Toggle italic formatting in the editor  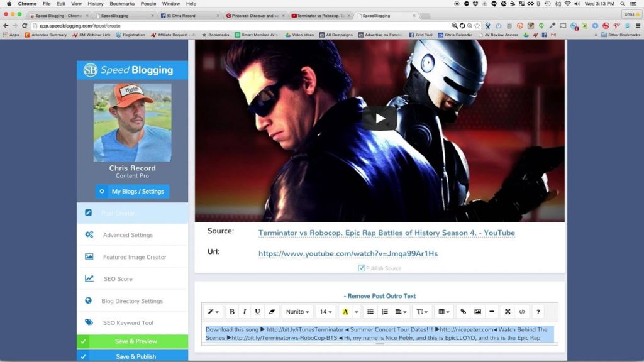coord(245,312)
